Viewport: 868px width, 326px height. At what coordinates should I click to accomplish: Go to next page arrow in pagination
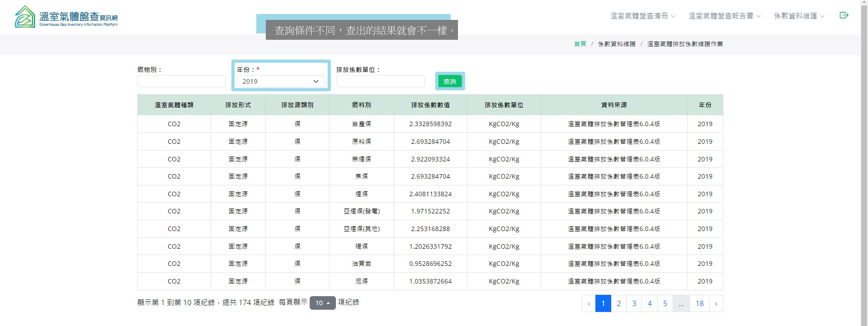[x=716, y=303]
